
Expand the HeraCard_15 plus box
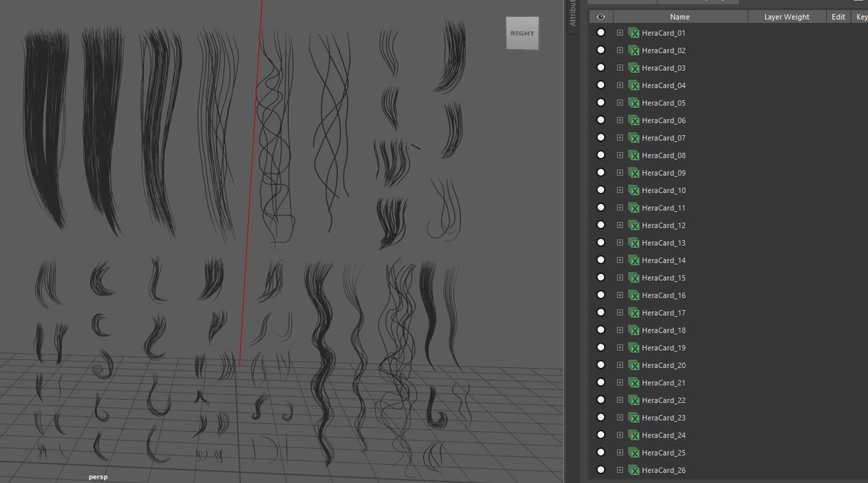pos(620,278)
